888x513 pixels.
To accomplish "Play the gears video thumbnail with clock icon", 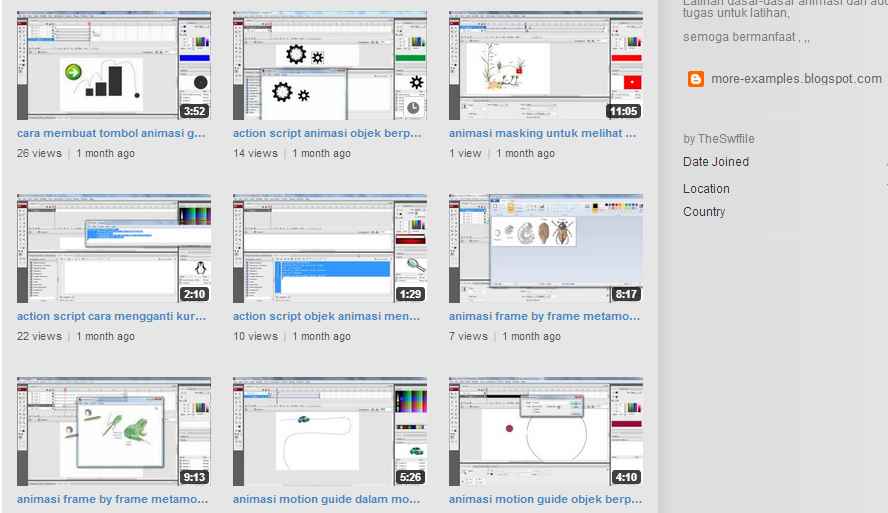I will [330, 65].
